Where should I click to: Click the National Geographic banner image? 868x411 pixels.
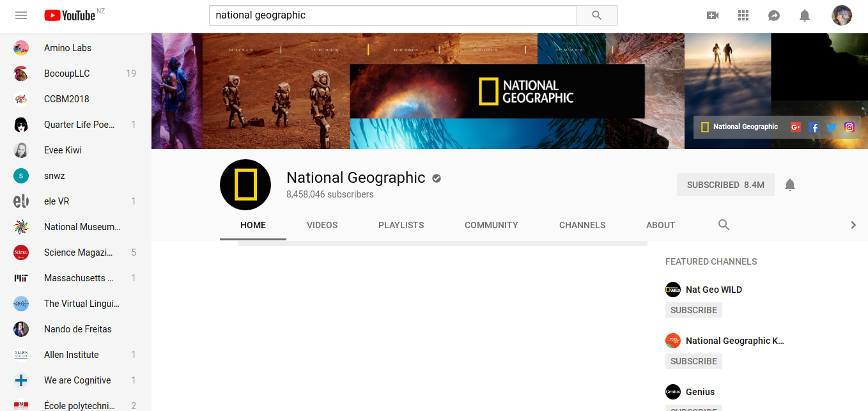pos(509,91)
